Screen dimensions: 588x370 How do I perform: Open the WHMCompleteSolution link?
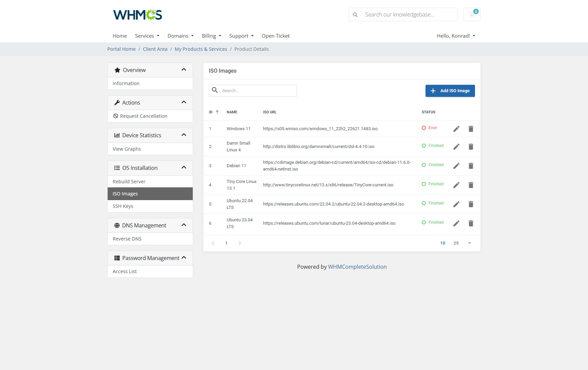point(357,266)
